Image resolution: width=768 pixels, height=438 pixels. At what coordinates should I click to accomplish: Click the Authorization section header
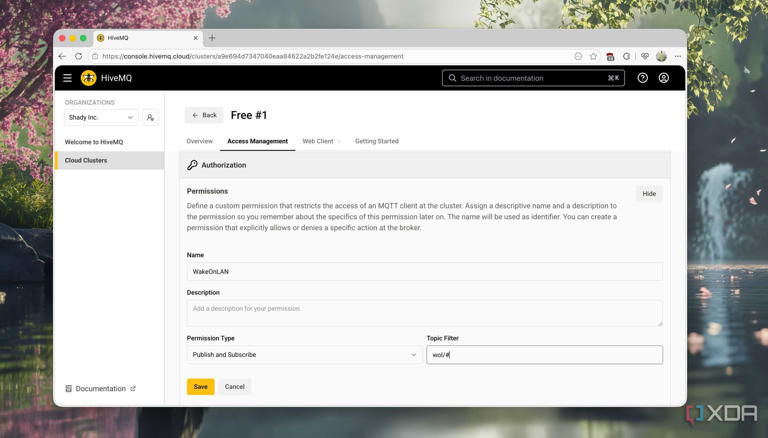pos(424,165)
